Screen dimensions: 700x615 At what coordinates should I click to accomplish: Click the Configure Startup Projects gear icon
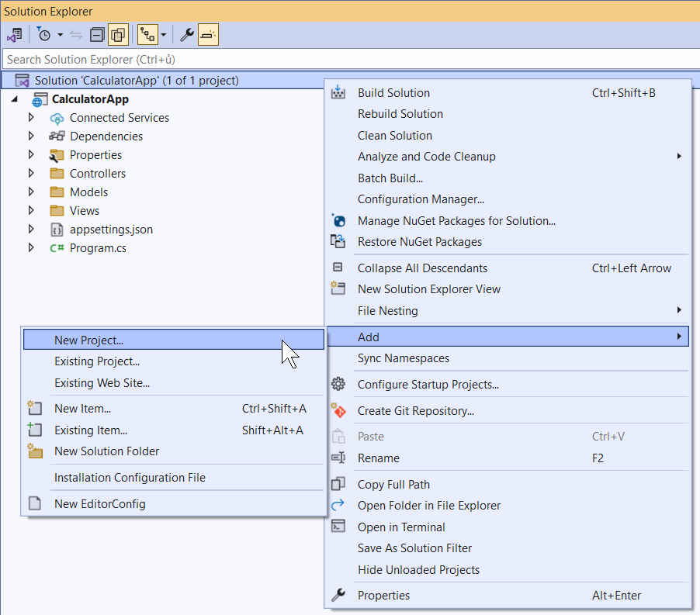pyautogui.click(x=338, y=384)
